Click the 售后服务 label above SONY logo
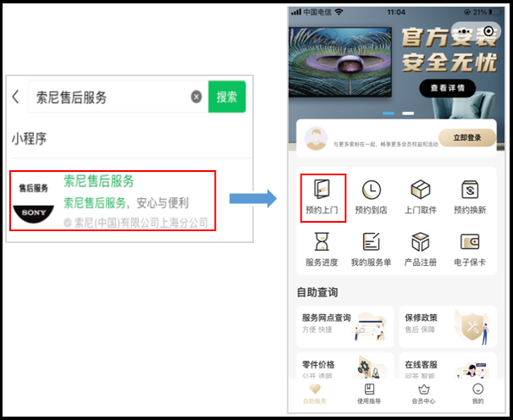513x420 pixels. click(x=33, y=188)
